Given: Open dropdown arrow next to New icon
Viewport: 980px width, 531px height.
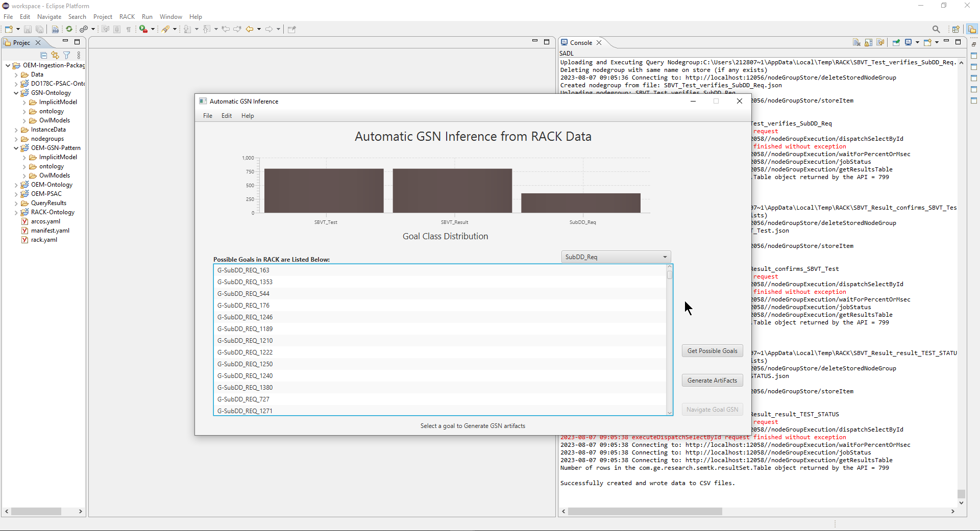Looking at the screenshot, I should (x=18, y=29).
